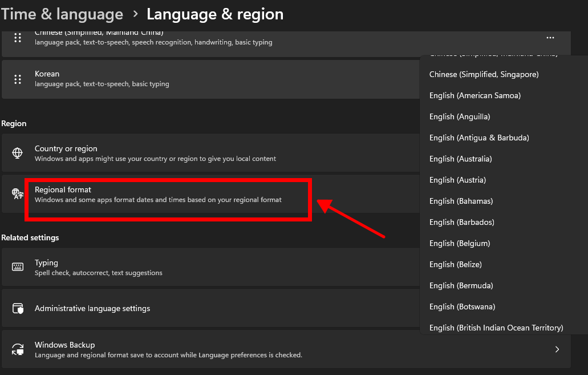The width and height of the screenshot is (588, 375).
Task: Open the Regional format setting row
Action: pos(158,194)
